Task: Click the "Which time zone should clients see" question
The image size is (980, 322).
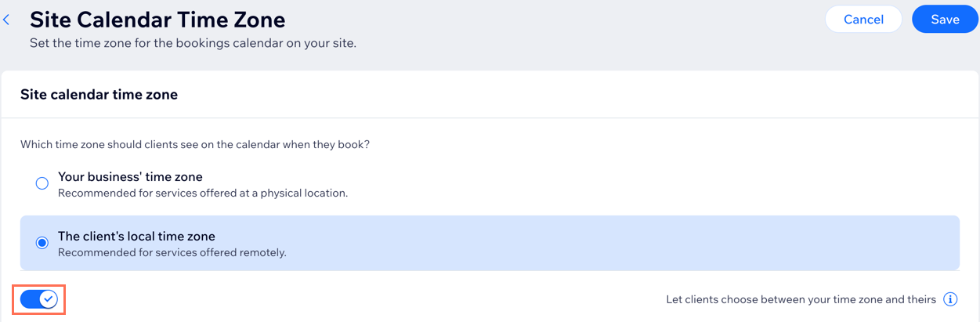Action: tap(195, 145)
